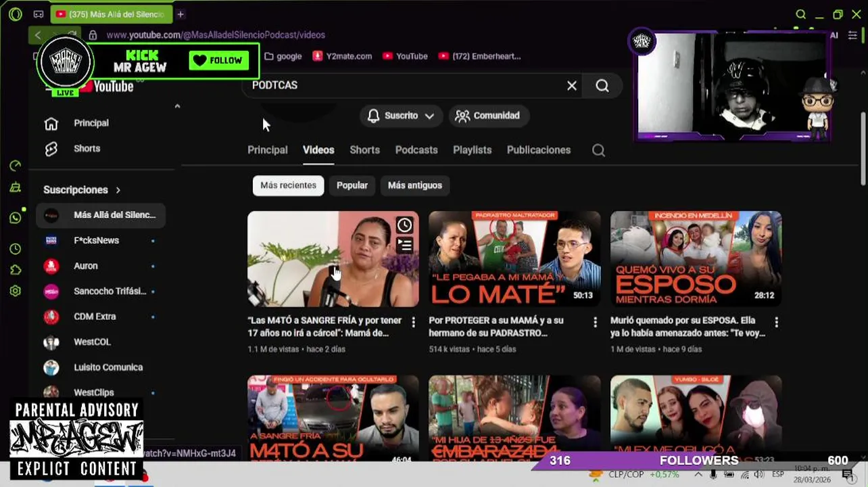The height and width of the screenshot is (487, 868).
Task: Collapse the sidebar with the up chevron
Action: click(177, 106)
